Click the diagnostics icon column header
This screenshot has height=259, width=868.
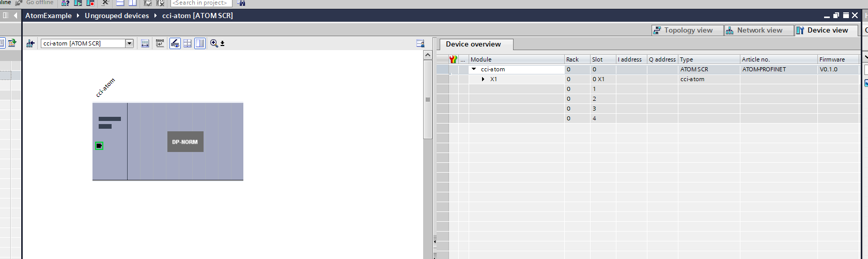pyautogui.click(x=453, y=59)
